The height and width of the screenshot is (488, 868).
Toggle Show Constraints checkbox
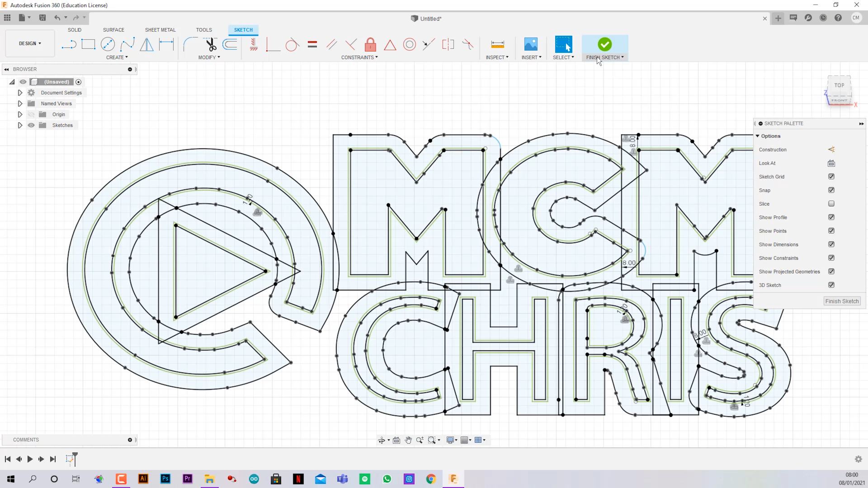tap(831, 258)
